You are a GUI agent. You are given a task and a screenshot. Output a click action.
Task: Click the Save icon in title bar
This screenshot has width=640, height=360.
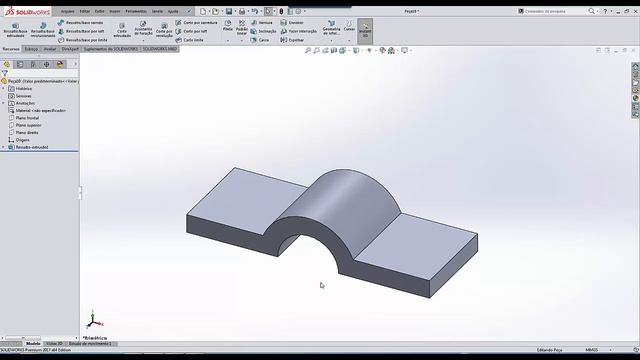pyautogui.click(x=229, y=11)
